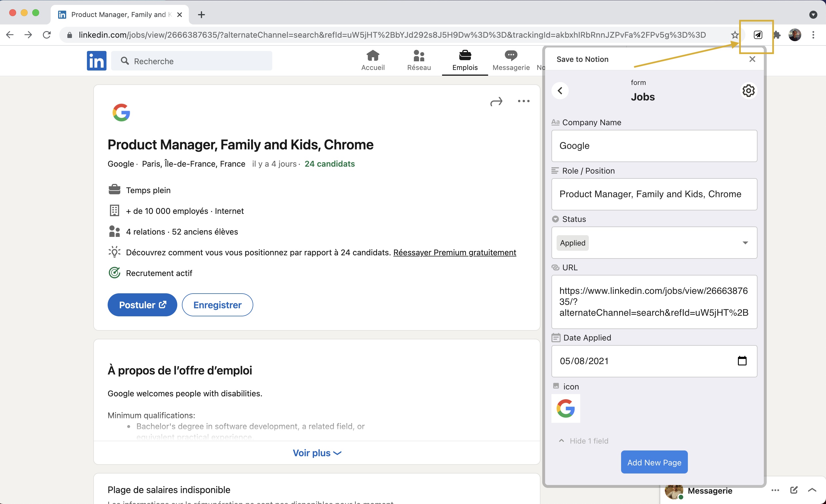826x504 pixels.
Task: Open the Status dropdown
Action: 654,243
